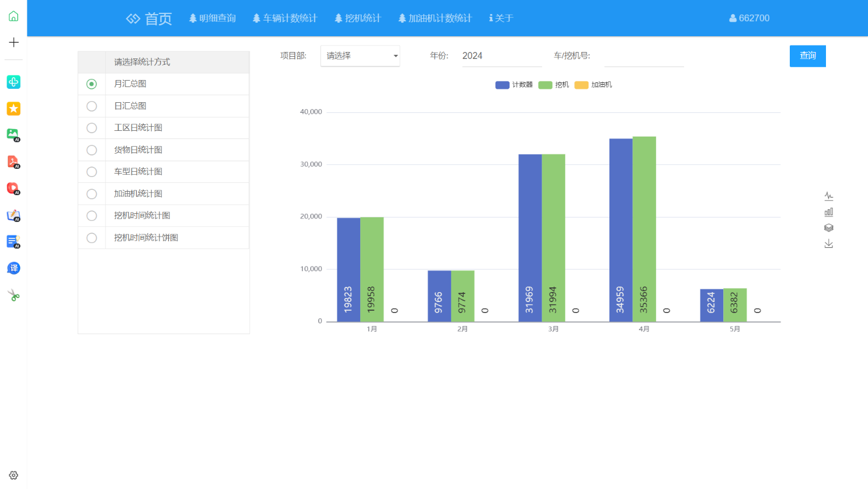Switch chart to bar view icon

click(828, 212)
